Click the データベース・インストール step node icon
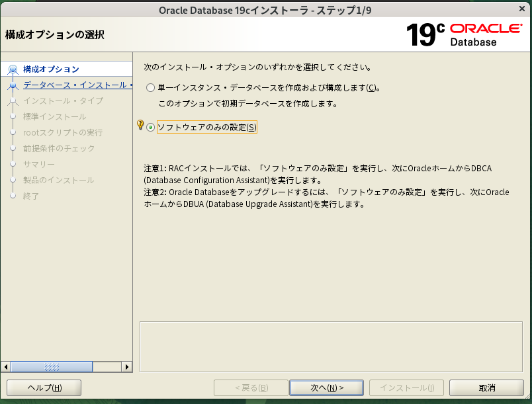This screenshot has height=404, width=532. (x=13, y=86)
